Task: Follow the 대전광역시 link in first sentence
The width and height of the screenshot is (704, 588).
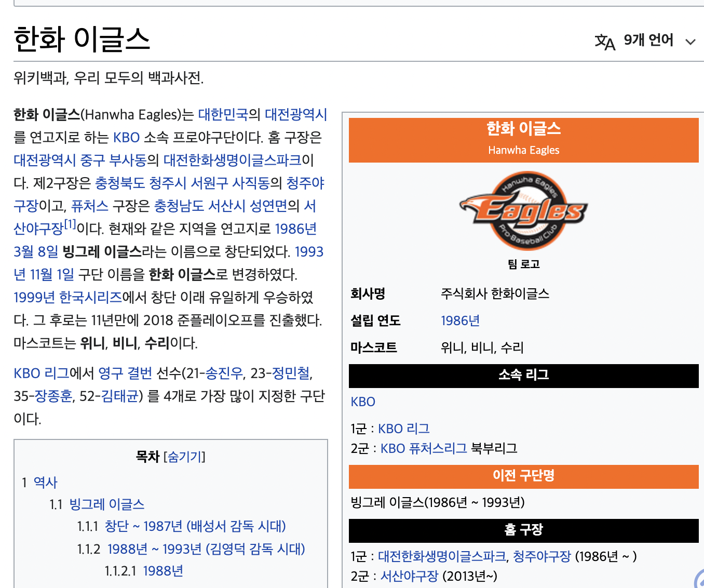Action: [296, 114]
